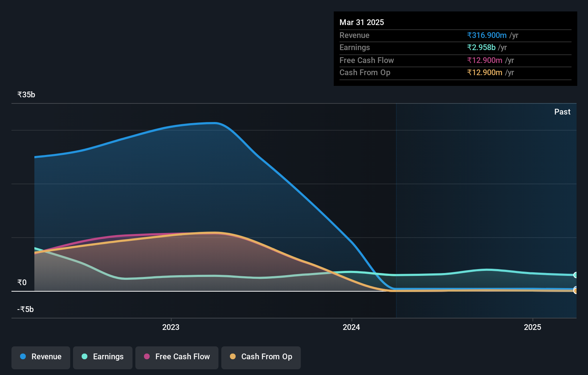Click the Past region label
This screenshot has height=375, width=588.
562,112
